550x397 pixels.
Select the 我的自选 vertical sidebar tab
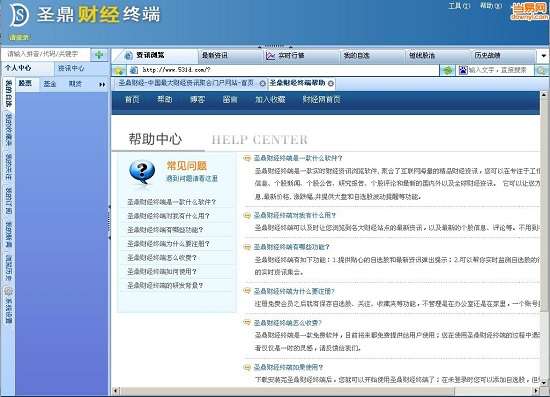(x=8, y=93)
